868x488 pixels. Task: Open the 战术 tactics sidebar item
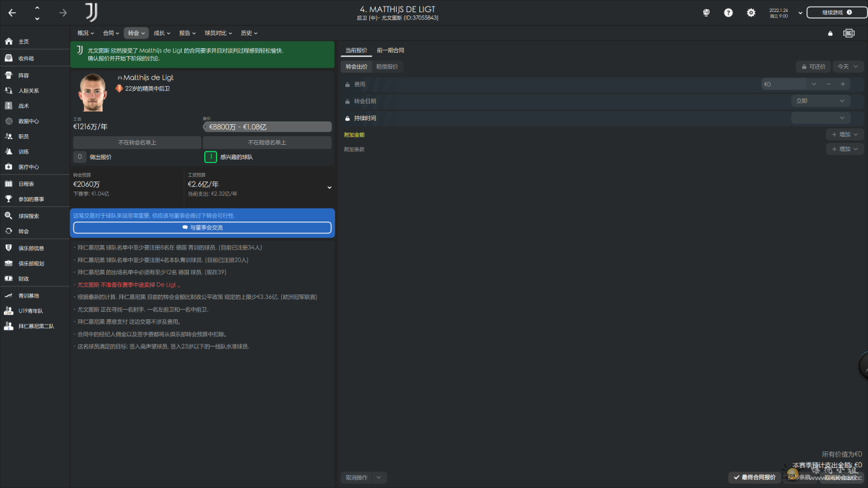coord(35,105)
